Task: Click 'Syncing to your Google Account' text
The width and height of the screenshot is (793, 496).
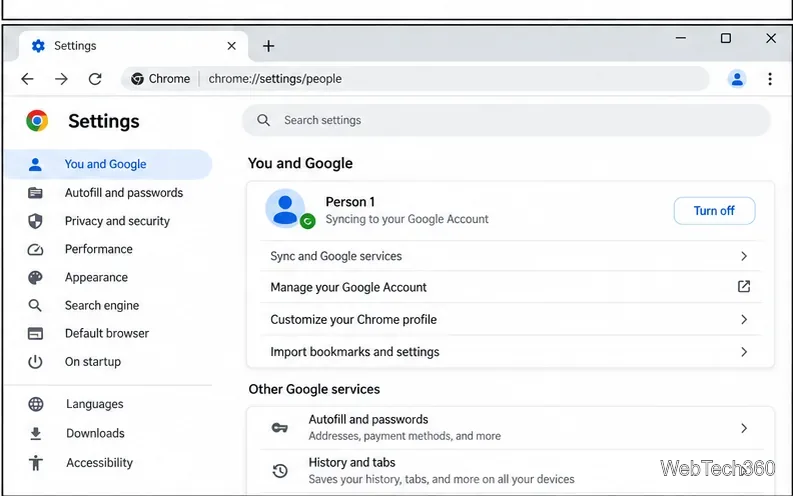Action: pos(407,219)
